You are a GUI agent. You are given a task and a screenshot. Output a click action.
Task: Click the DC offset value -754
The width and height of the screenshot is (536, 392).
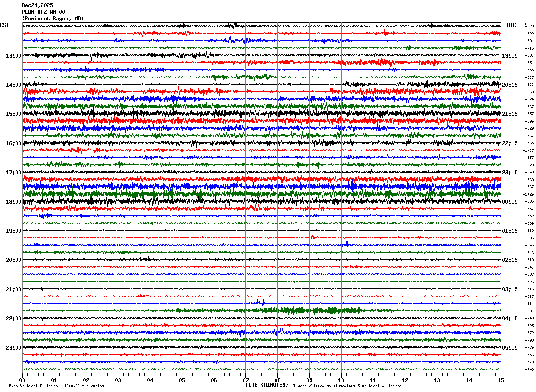point(529,63)
